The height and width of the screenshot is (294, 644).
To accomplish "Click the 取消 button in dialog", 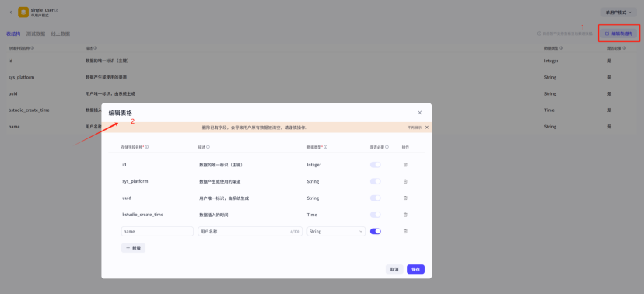I will pyautogui.click(x=394, y=269).
